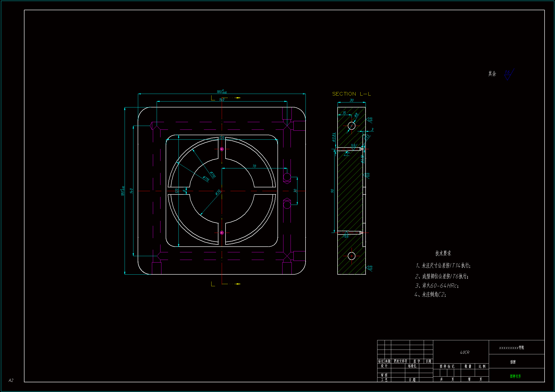Click the 未注倒角C2 note line
Viewport: 555px width, 392px height.
[430, 295]
